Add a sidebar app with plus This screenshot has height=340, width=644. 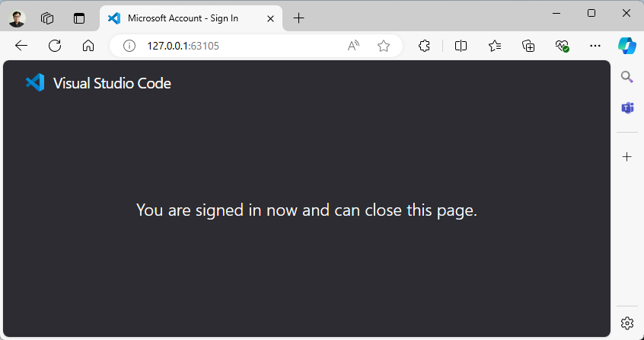pos(627,156)
